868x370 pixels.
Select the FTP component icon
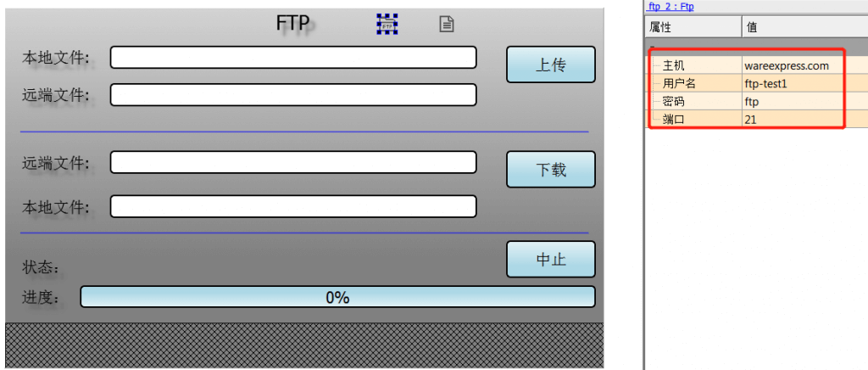point(387,24)
